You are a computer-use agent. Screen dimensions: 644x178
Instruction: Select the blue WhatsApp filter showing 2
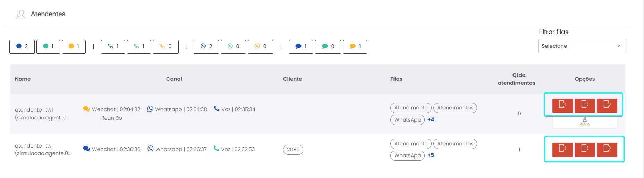coord(206,46)
